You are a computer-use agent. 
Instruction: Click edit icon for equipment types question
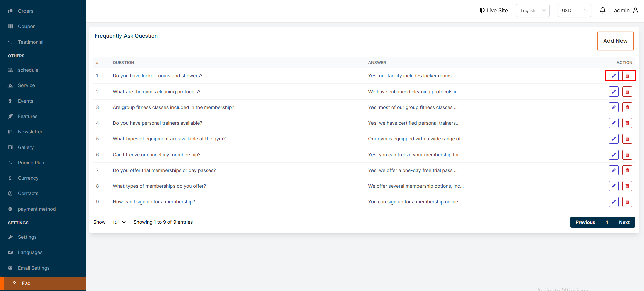(613, 139)
